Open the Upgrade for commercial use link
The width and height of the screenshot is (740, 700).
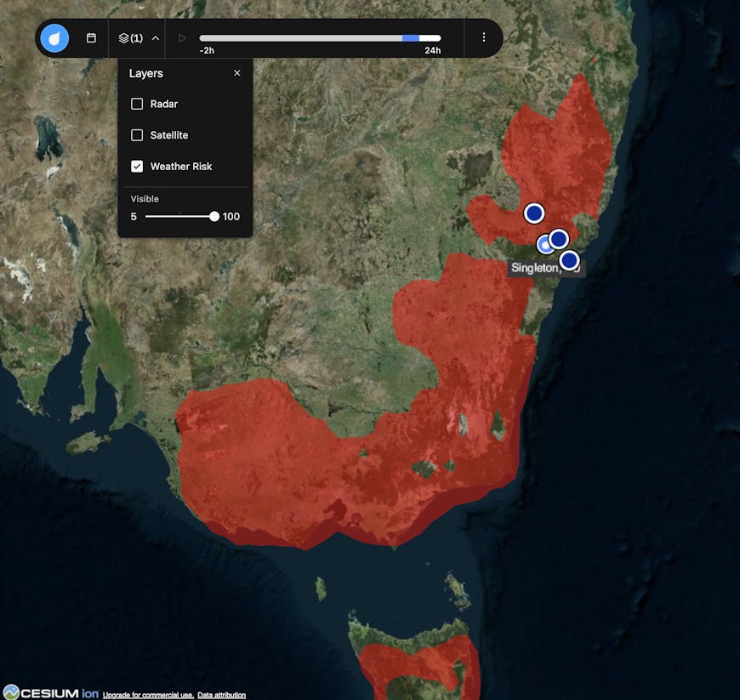[148, 695]
